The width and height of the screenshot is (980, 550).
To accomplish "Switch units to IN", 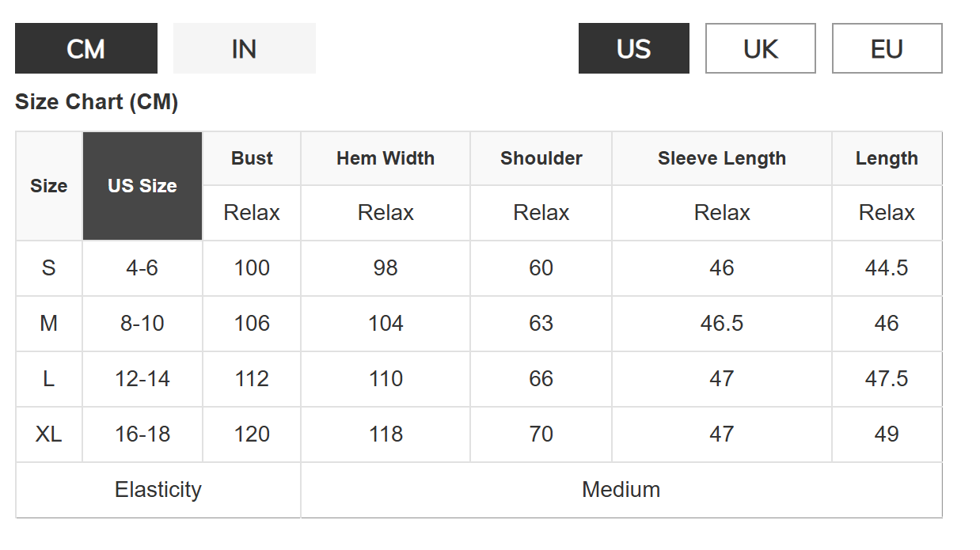I will [245, 48].
